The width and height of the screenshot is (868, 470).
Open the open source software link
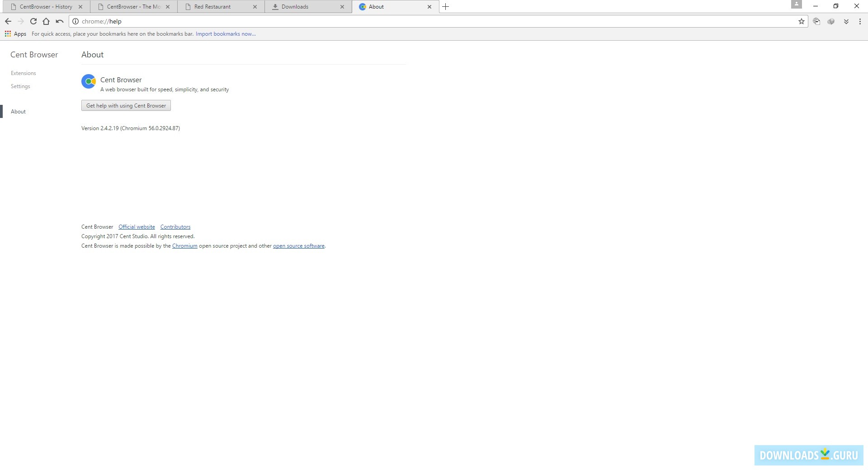(x=299, y=246)
